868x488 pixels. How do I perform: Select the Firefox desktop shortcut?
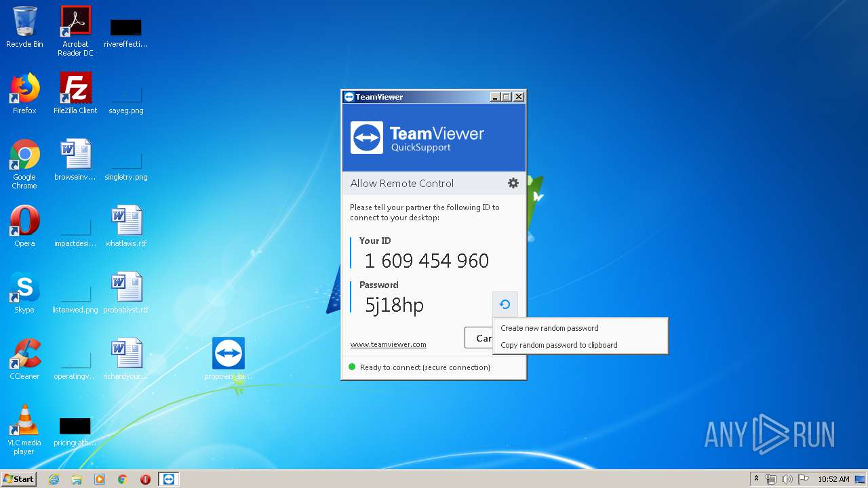24,94
